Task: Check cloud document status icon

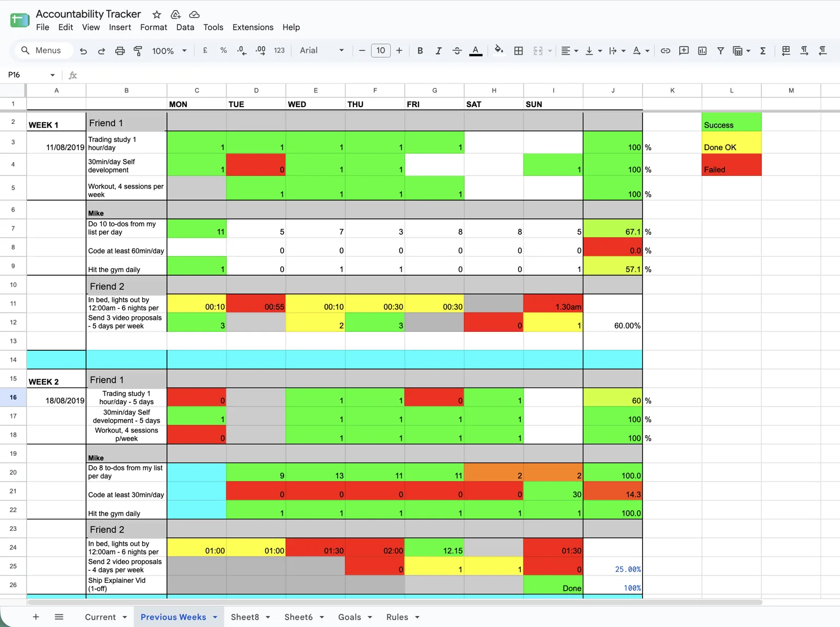Action: click(194, 15)
